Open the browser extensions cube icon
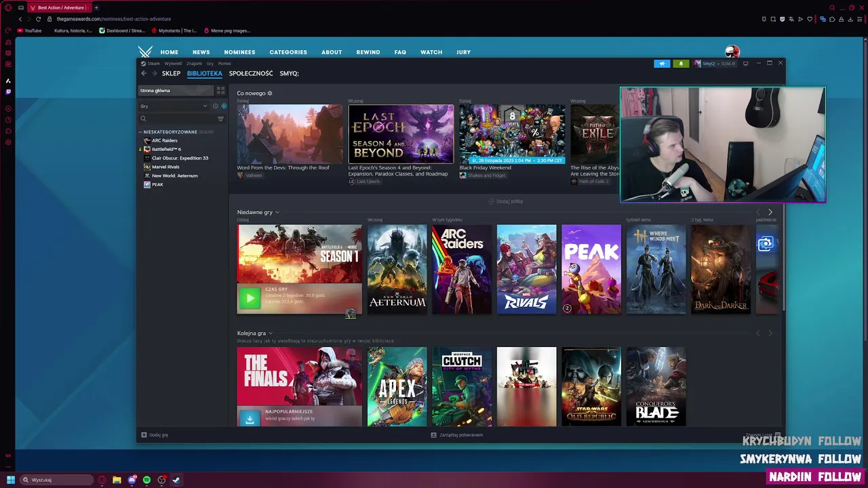 [x=833, y=19]
